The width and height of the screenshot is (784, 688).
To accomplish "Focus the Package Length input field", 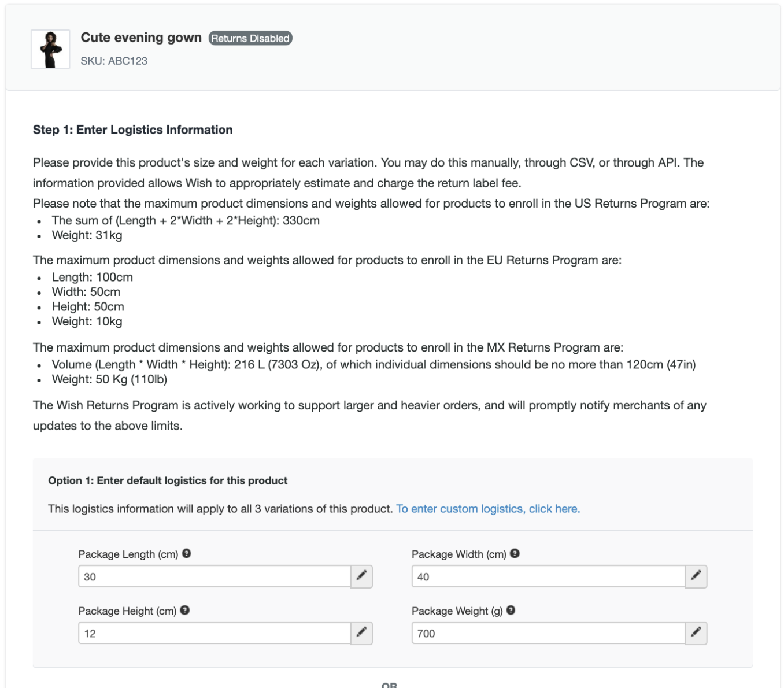I will coord(215,576).
